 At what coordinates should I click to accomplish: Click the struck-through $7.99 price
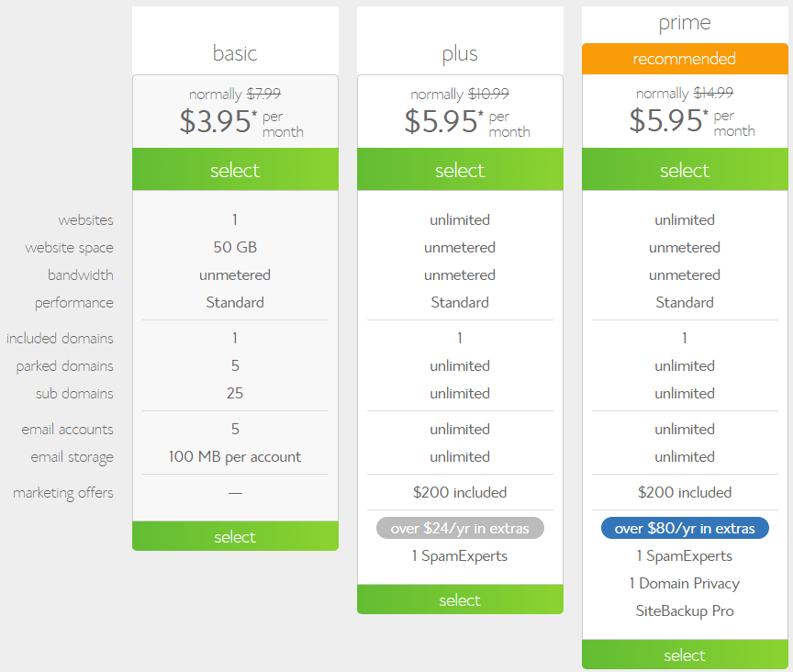click(263, 94)
